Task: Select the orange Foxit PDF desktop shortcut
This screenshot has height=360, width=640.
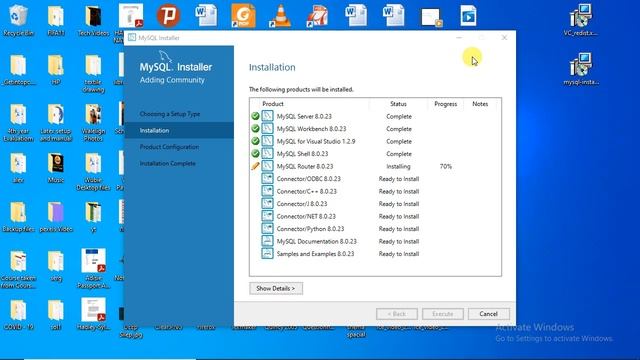Action: (243, 16)
